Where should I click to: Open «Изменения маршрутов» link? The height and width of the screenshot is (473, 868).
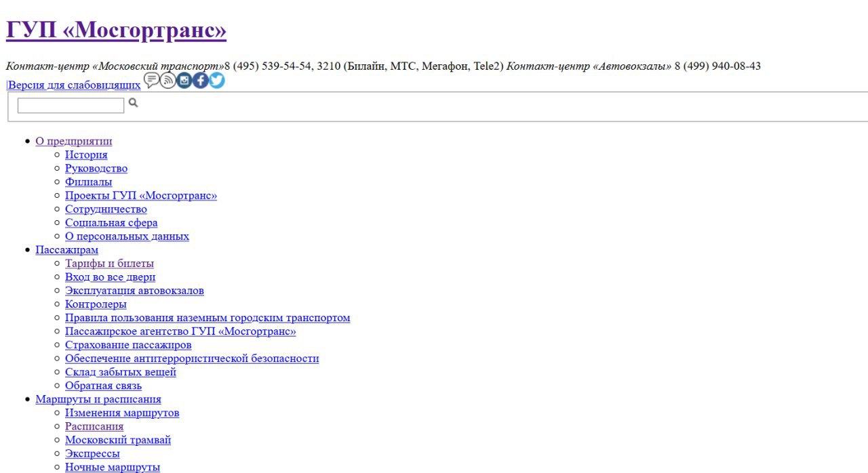pos(122,412)
